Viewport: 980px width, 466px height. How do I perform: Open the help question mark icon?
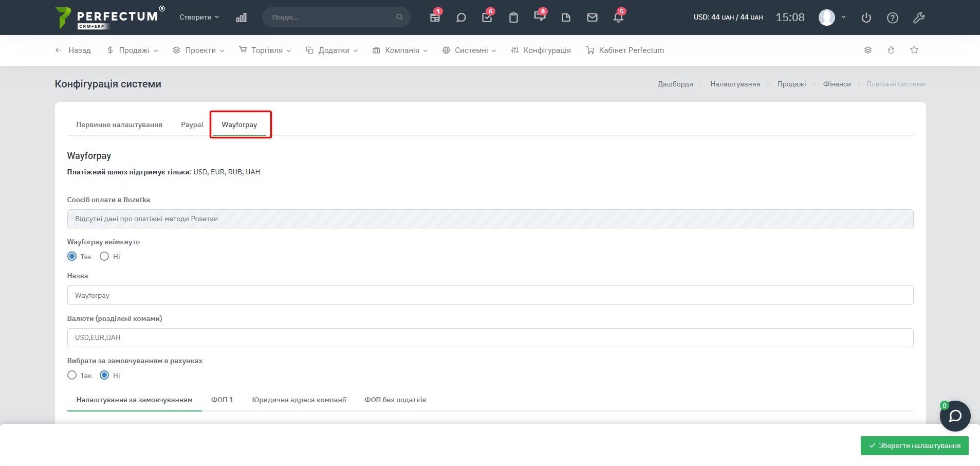[893, 17]
